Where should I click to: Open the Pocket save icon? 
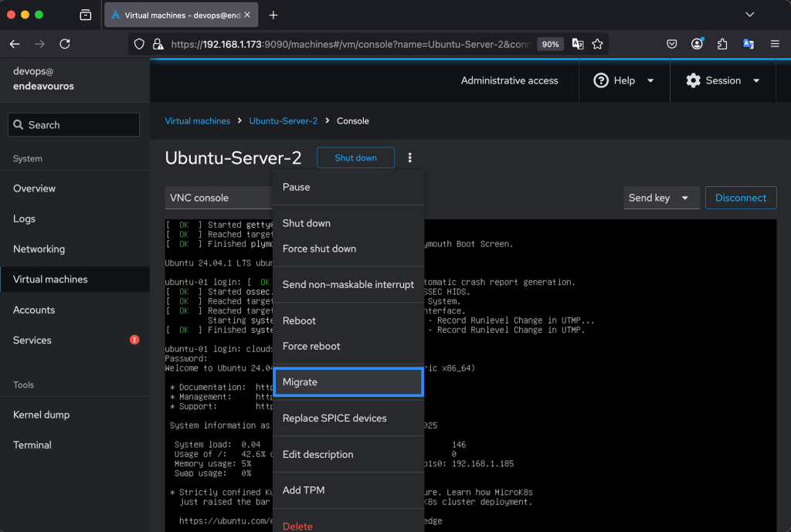[671, 44]
